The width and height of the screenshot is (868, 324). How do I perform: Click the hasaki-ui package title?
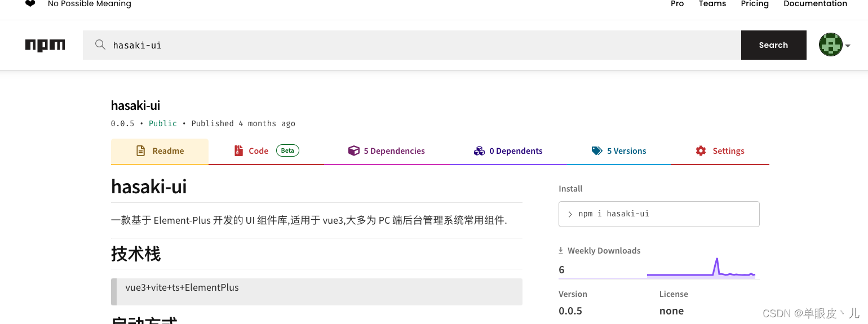[x=136, y=105]
